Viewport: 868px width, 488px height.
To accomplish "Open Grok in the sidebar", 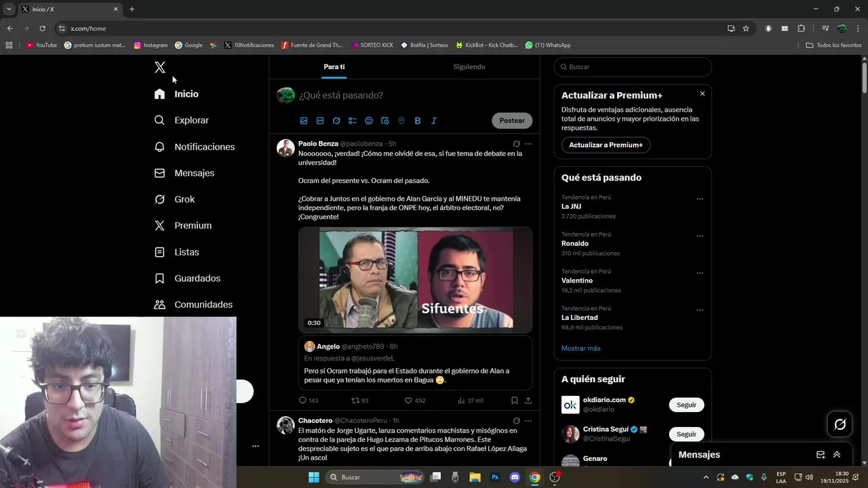I will 174,199.
